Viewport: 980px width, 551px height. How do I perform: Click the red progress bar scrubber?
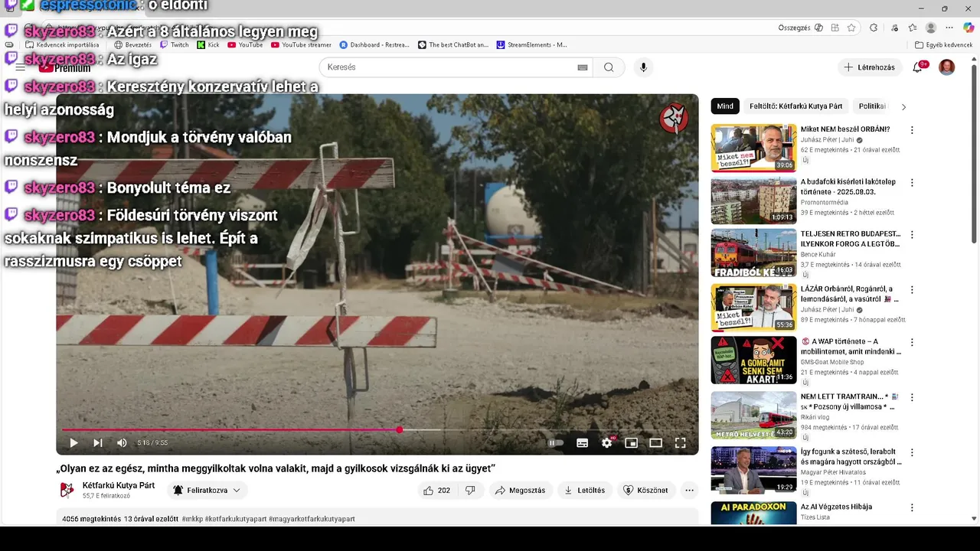tap(399, 430)
